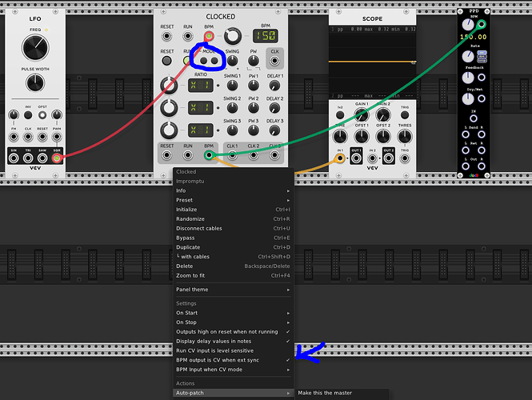
Task: Click the LFO SQR output jack
Action: pyautogui.click(x=57, y=158)
